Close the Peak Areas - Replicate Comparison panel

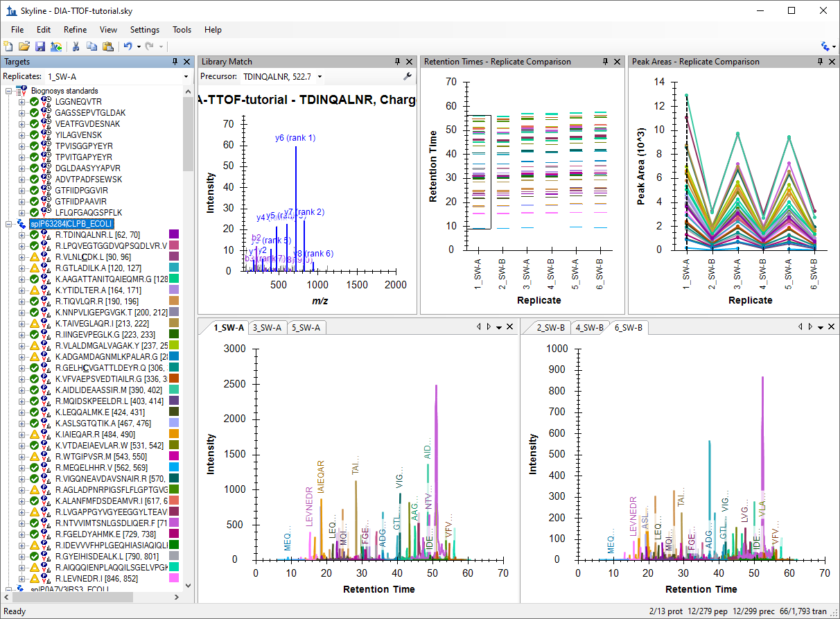tap(831, 62)
